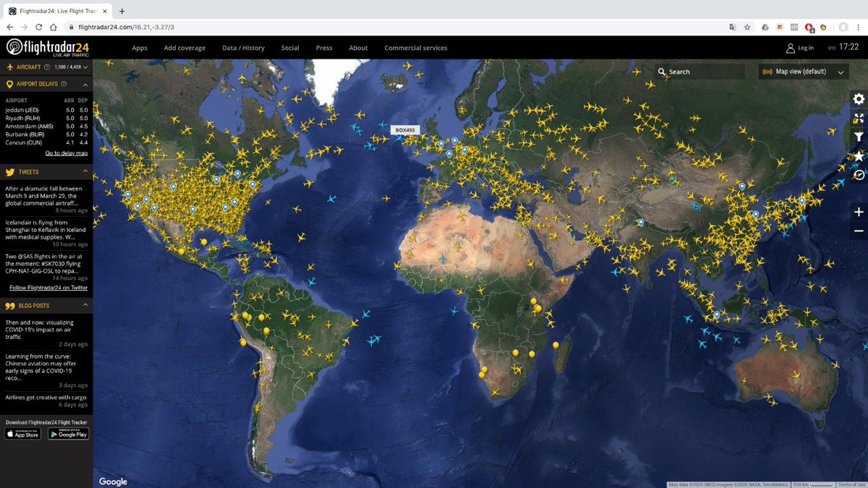Open the Map view (default) dropdown
Image resolution: width=868 pixels, height=488 pixels.
pyautogui.click(x=804, y=72)
